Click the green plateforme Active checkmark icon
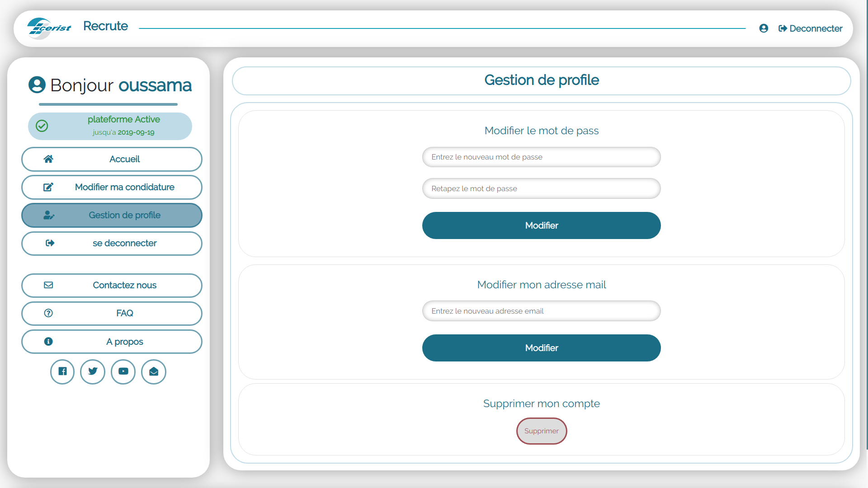 pyautogui.click(x=42, y=126)
